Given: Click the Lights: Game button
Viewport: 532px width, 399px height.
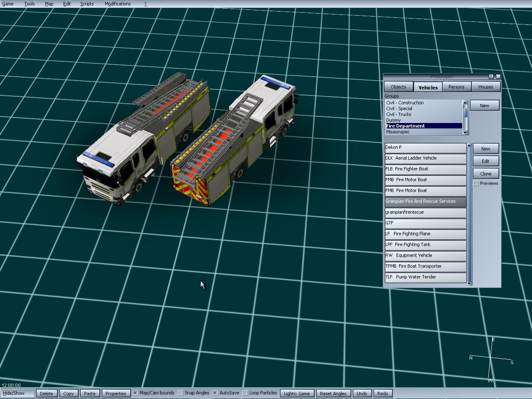Looking at the screenshot, I should [x=297, y=393].
